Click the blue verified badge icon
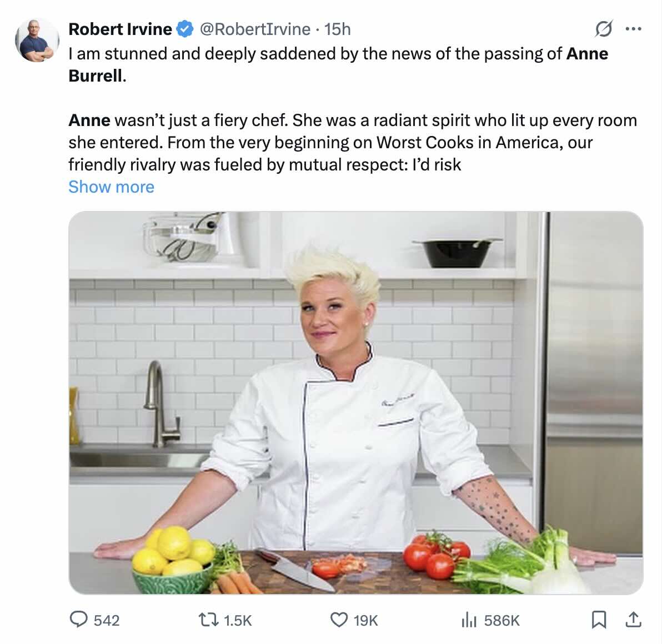The height and width of the screenshot is (644, 662). pyautogui.click(x=184, y=29)
